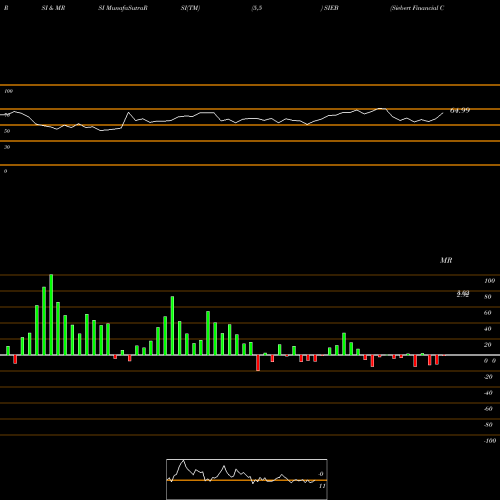500x500 pixels.
Task: Click the 'SI(TM)' header text
Action: pyautogui.click(x=190, y=8)
